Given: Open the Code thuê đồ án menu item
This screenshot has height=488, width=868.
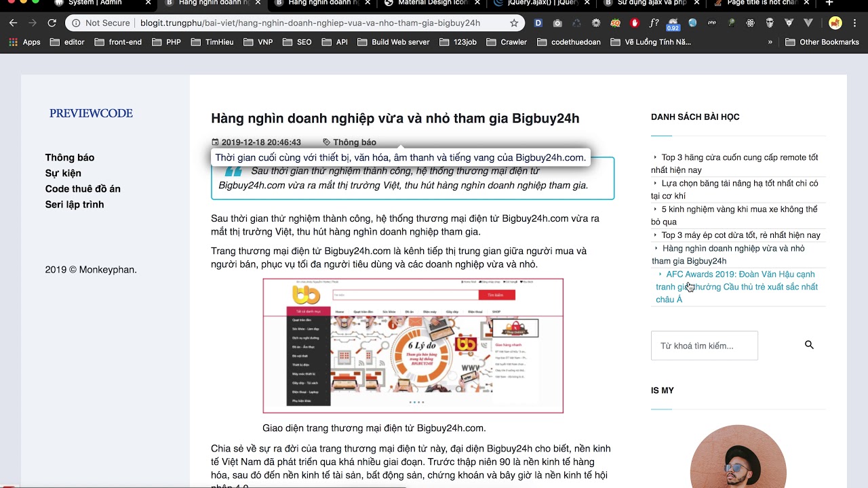Looking at the screenshot, I should (83, 188).
